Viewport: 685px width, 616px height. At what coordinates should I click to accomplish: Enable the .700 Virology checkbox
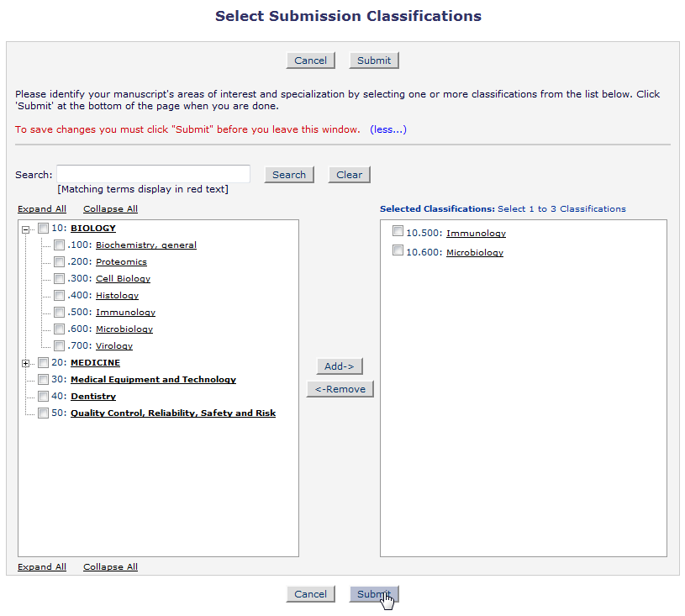coord(59,346)
